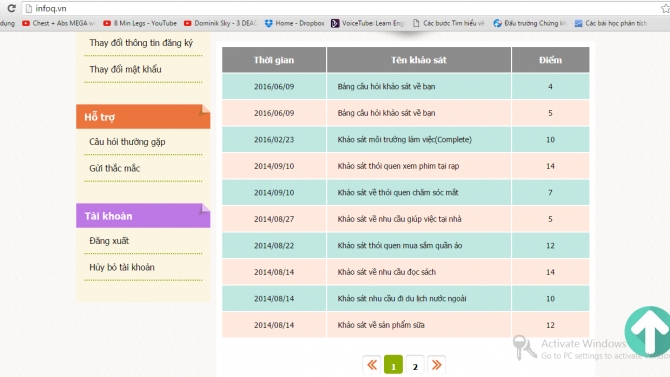670x377 pixels.
Task: Click the Tài khoản section header
Action: (x=143, y=216)
